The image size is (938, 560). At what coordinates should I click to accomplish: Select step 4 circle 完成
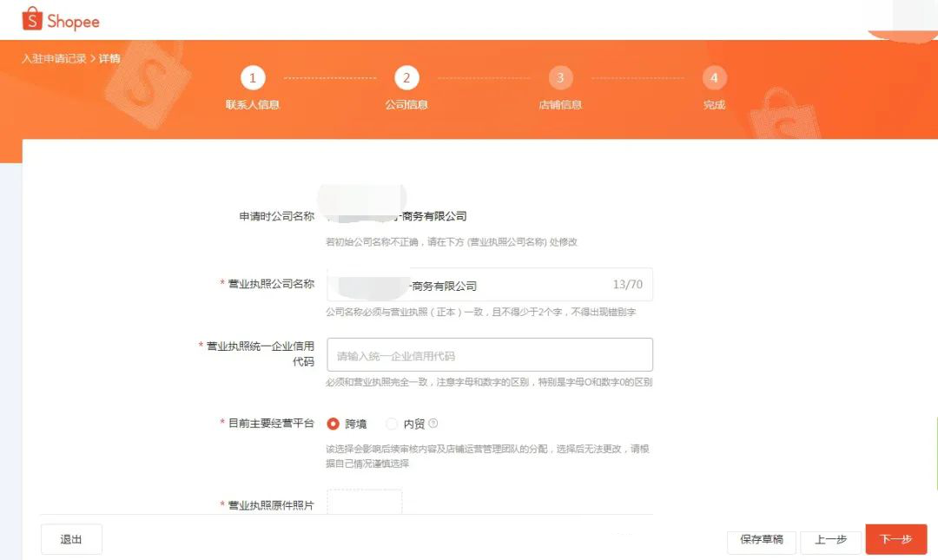714,78
